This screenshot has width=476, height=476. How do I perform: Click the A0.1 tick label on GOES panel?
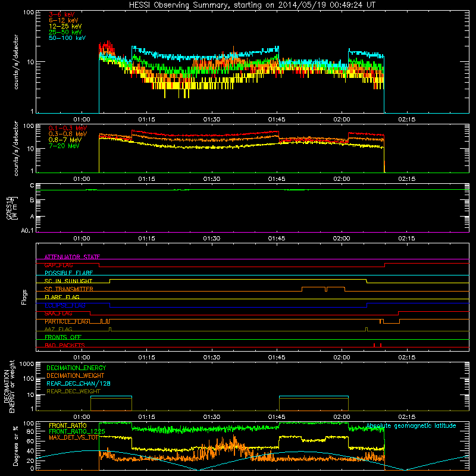pyautogui.click(x=27, y=231)
